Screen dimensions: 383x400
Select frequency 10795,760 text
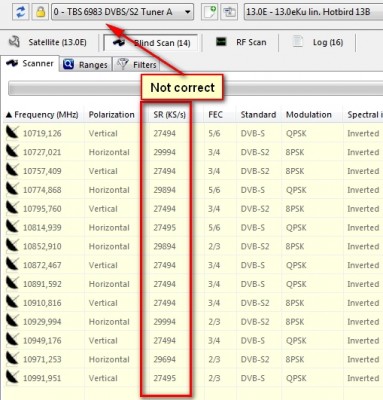[42, 209]
